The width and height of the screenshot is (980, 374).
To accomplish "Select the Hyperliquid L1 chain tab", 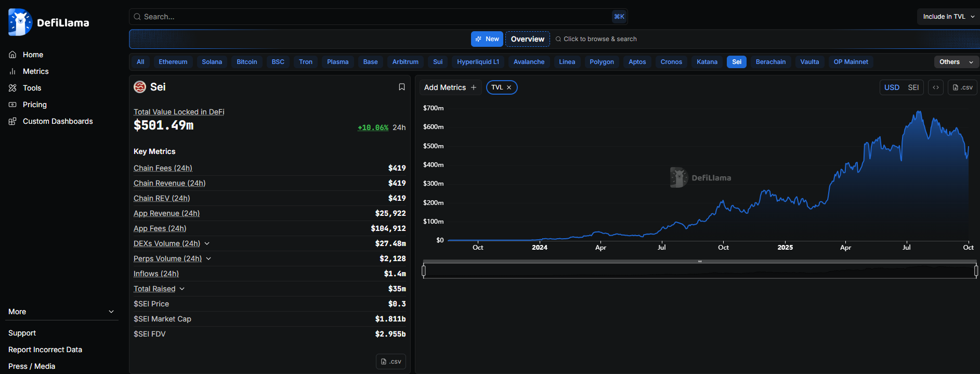I will point(478,62).
